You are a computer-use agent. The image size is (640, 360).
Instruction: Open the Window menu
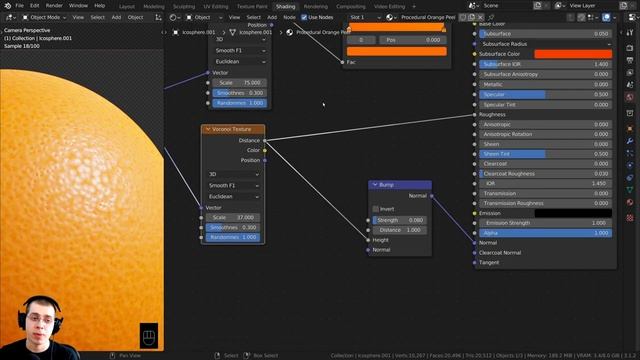(78, 6)
